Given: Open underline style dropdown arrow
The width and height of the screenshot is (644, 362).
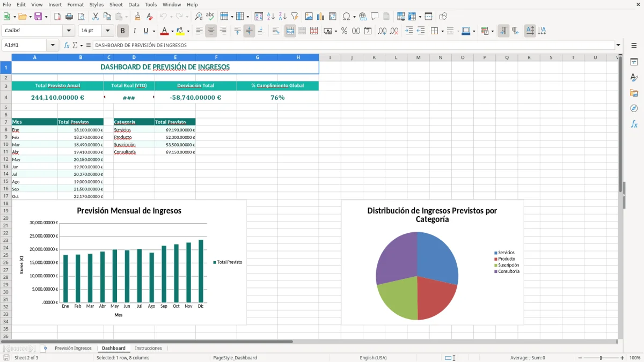Looking at the screenshot, I should [x=153, y=31].
